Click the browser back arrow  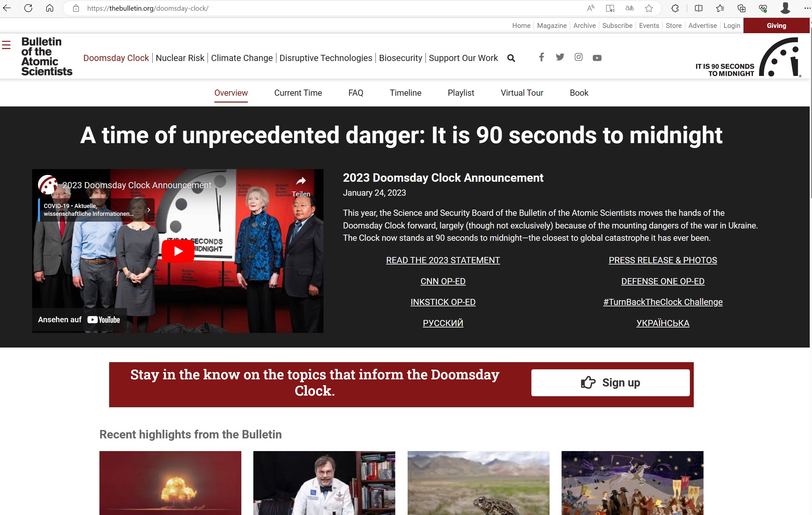pyautogui.click(x=7, y=8)
